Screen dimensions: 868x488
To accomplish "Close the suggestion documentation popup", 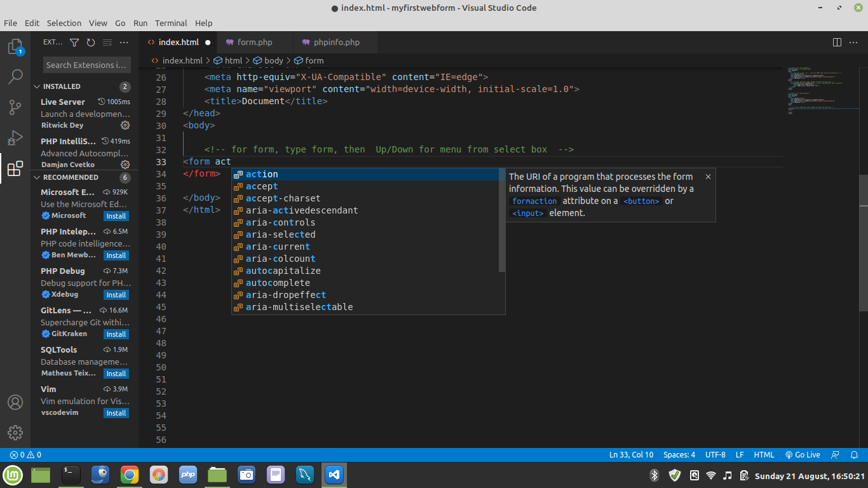I will point(708,177).
